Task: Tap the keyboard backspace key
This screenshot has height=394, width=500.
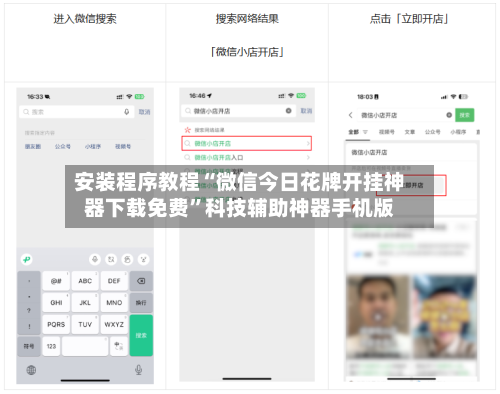Action: (x=141, y=281)
